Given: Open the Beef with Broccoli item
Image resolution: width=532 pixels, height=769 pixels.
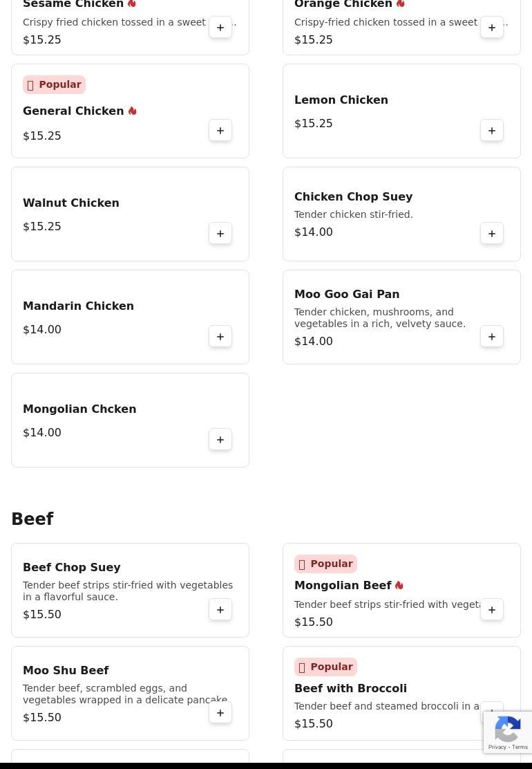Looking at the screenshot, I should [350, 688].
